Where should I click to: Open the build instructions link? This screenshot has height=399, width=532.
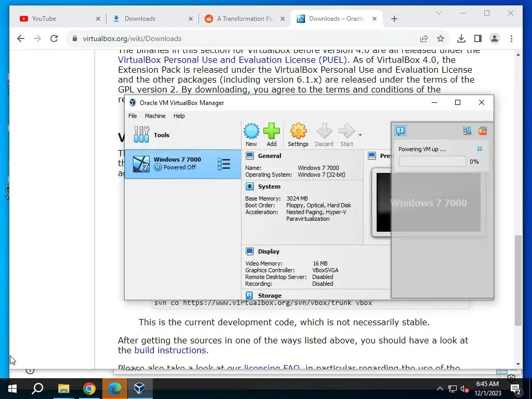(170, 350)
